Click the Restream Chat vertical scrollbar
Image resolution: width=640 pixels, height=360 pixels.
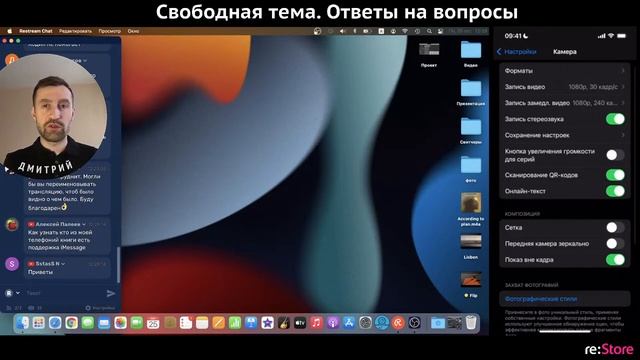pyautogui.click(x=118, y=264)
